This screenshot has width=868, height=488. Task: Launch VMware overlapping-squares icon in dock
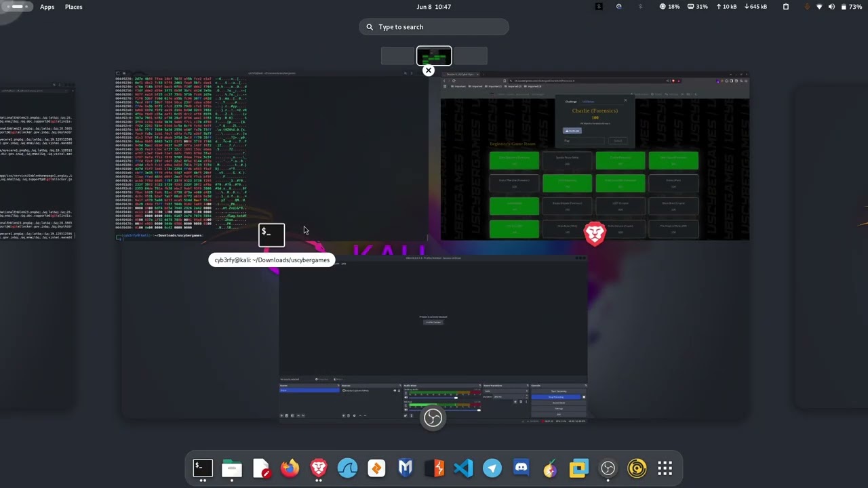[x=579, y=468]
